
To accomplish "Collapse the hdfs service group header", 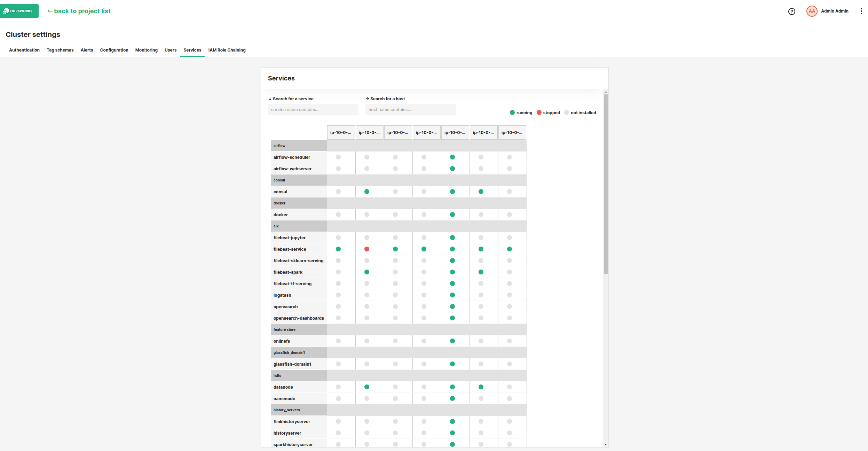I will tap(298, 375).
